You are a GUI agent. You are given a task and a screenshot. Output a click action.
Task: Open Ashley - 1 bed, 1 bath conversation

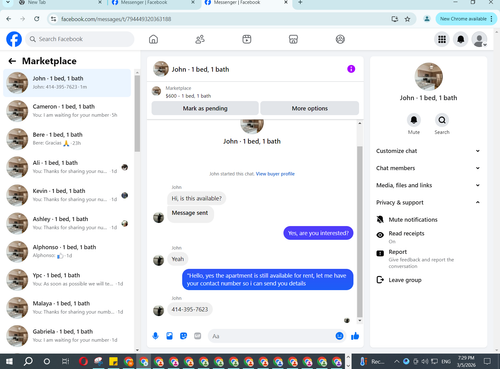pyautogui.click(x=67, y=223)
